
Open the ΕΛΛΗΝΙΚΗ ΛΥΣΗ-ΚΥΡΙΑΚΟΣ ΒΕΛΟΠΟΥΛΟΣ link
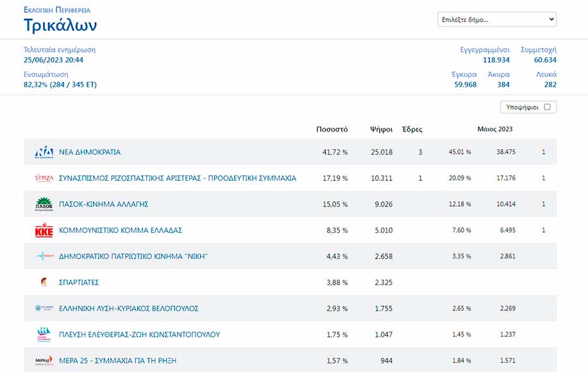click(x=129, y=309)
